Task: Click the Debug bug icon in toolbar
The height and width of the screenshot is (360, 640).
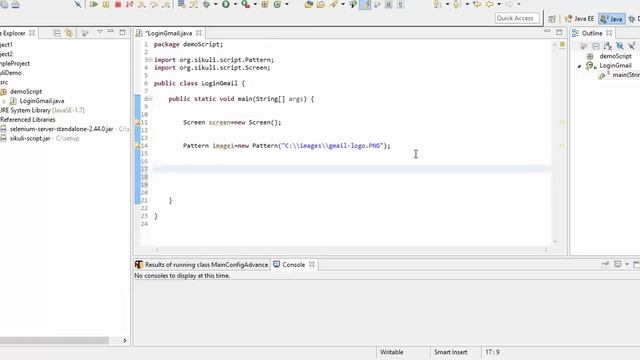Action: tap(207, 4)
